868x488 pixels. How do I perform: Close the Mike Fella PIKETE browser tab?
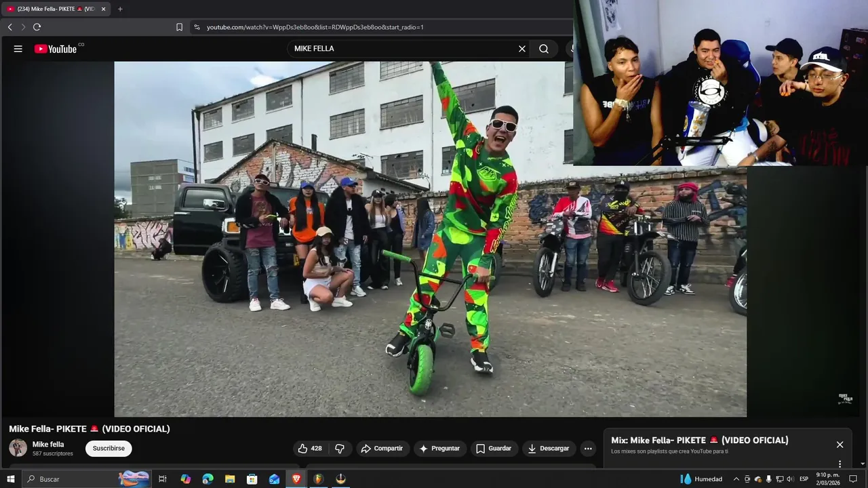pyautogui.click(x=104, y=9)
